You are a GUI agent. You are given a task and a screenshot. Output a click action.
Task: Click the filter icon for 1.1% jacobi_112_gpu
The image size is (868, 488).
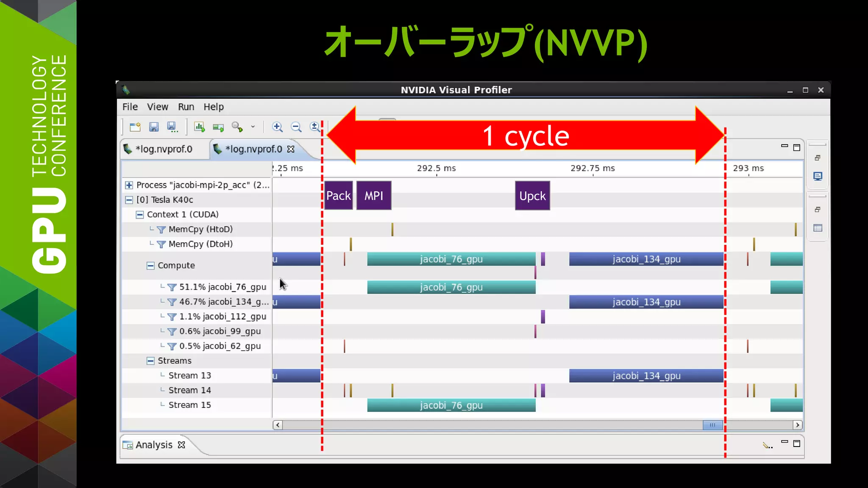(172, 317)
